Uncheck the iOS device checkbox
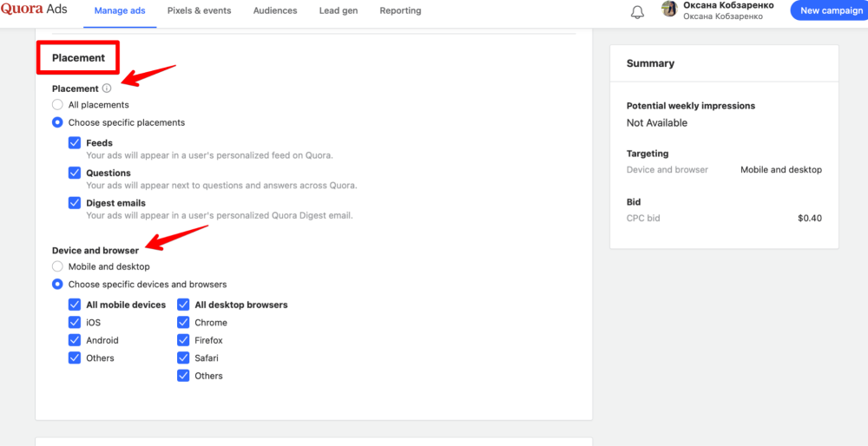Image resolution: width=868 pixels, height=446 pixels. 75,322
